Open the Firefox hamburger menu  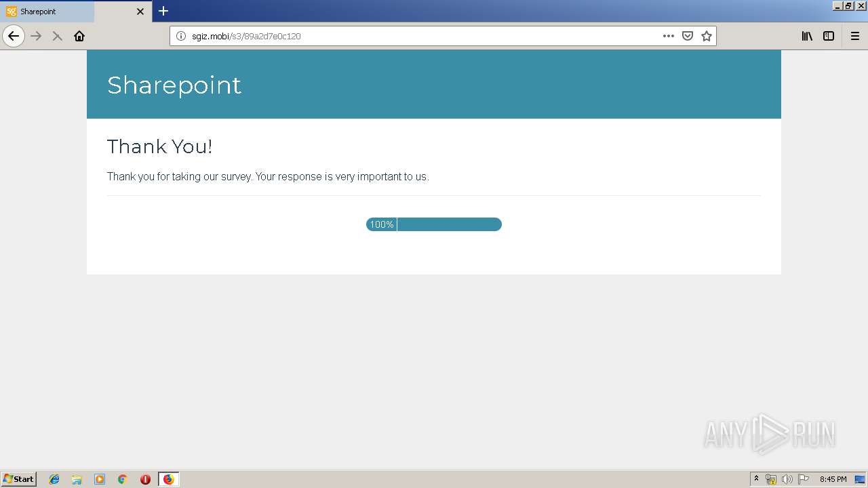(x=855, y=36)
